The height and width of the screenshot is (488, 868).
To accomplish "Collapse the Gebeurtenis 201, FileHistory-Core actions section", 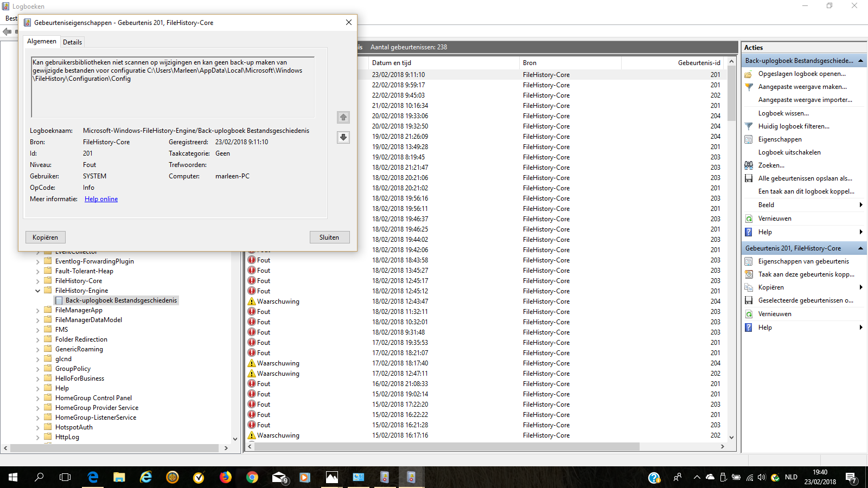I will (860, 248).
